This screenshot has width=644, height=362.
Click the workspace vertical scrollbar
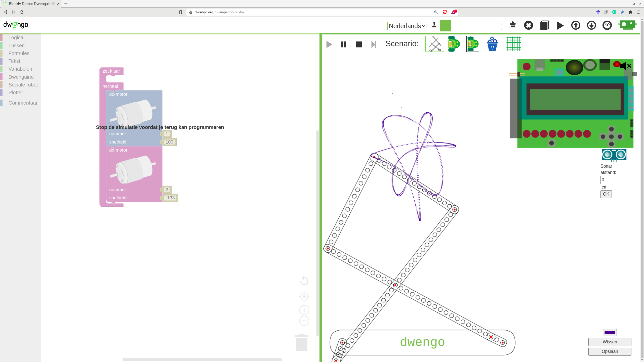[x=317, y=233]
